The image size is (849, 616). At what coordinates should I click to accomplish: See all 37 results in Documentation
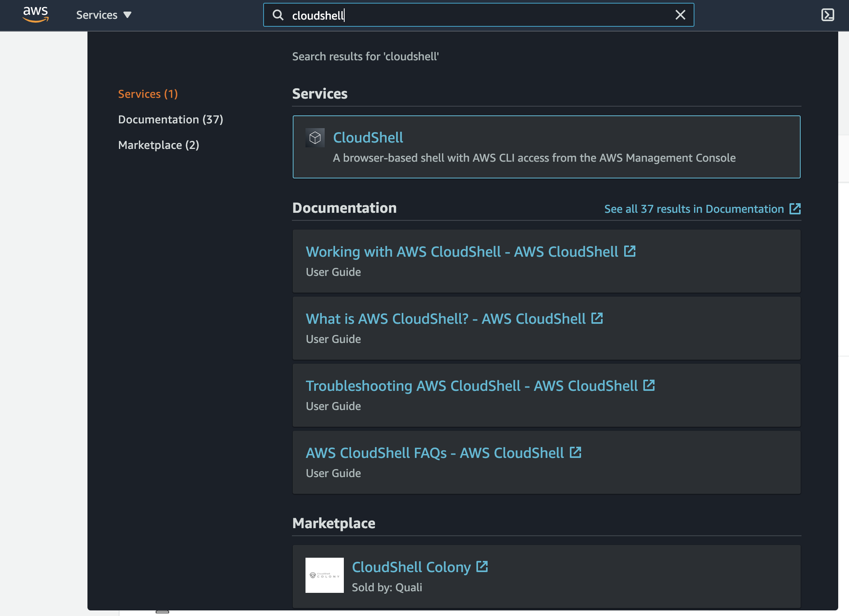click(694, 209)
